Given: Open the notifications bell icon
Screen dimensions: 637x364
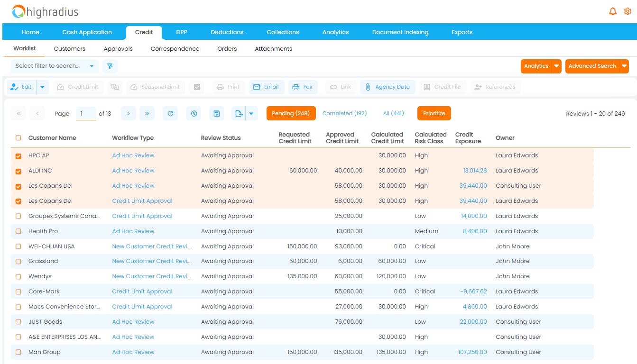Looking at the screenshot, I should pyautogui.click(x=613, y=11).
